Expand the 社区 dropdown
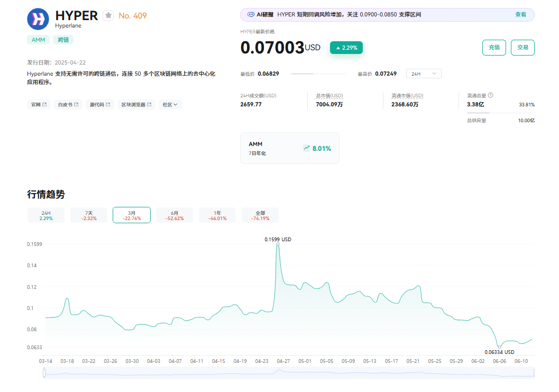The height and width of the screenshot is (392, 559). click(170, 105)
